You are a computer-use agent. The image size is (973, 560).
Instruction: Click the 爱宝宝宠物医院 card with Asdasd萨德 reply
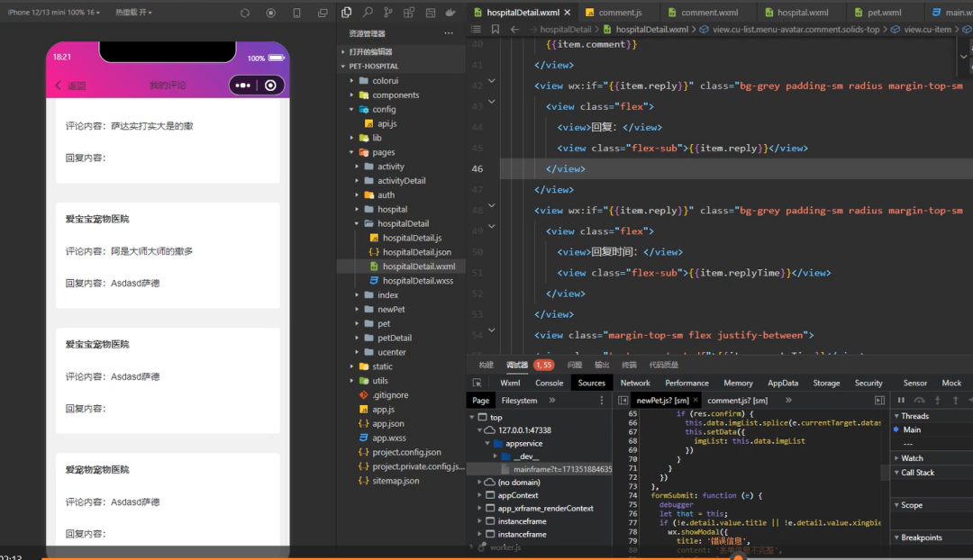click(x=168, y=255)
